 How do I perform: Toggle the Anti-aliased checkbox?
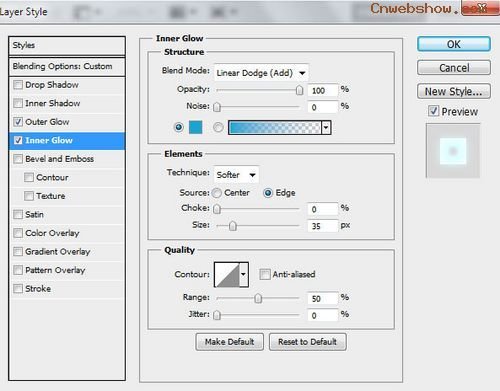pyautogui.click(x=265, y=274)
